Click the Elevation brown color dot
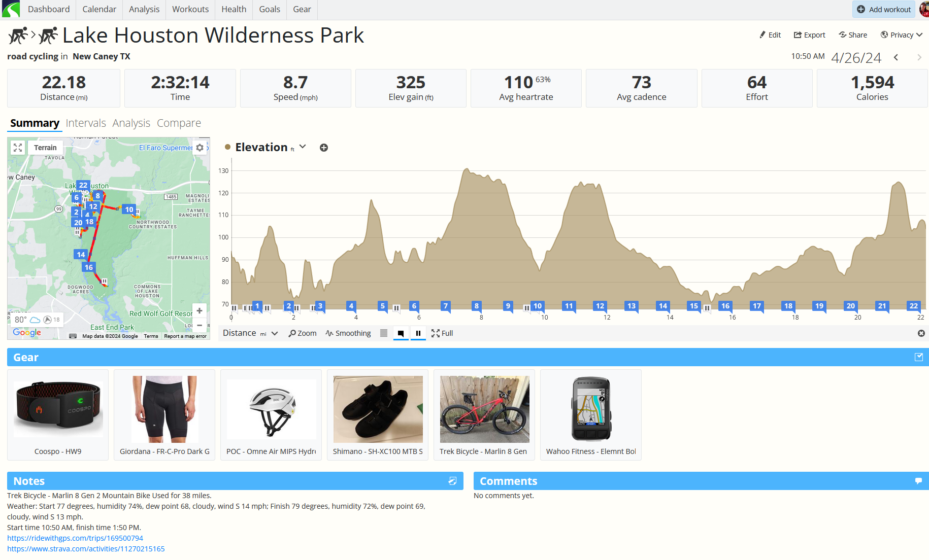Screen dimensions: 929x560 click(x=228, y=147)
